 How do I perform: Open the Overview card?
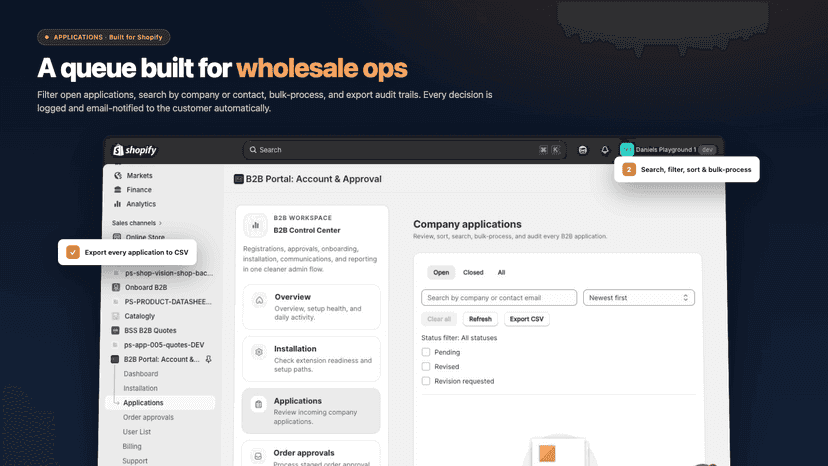tap(312, 307)
